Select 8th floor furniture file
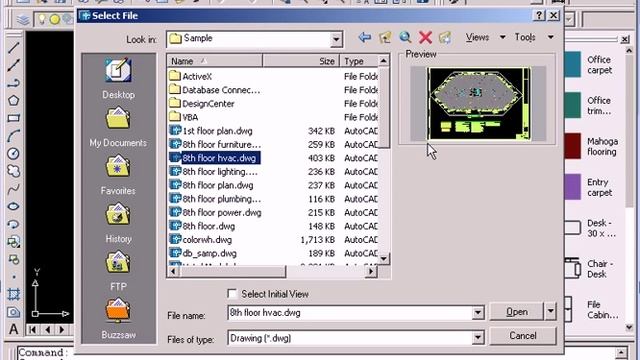Screen dimensions: 640x360 pos(215,144)
